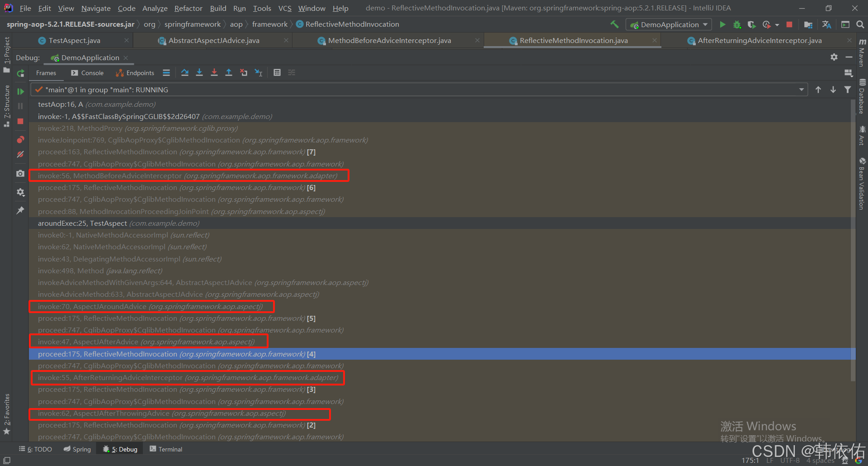Screen dimensions: 868x466
Task: Switch to the Endpoints tab
Action: coord(135,73)
